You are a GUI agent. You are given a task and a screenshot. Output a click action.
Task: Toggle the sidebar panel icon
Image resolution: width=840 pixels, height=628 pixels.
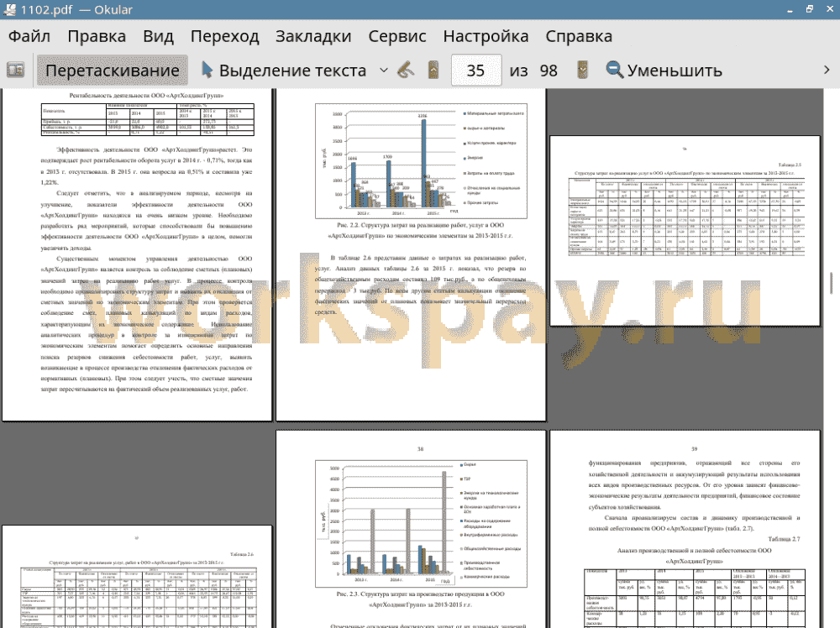[x=15, y=71]
